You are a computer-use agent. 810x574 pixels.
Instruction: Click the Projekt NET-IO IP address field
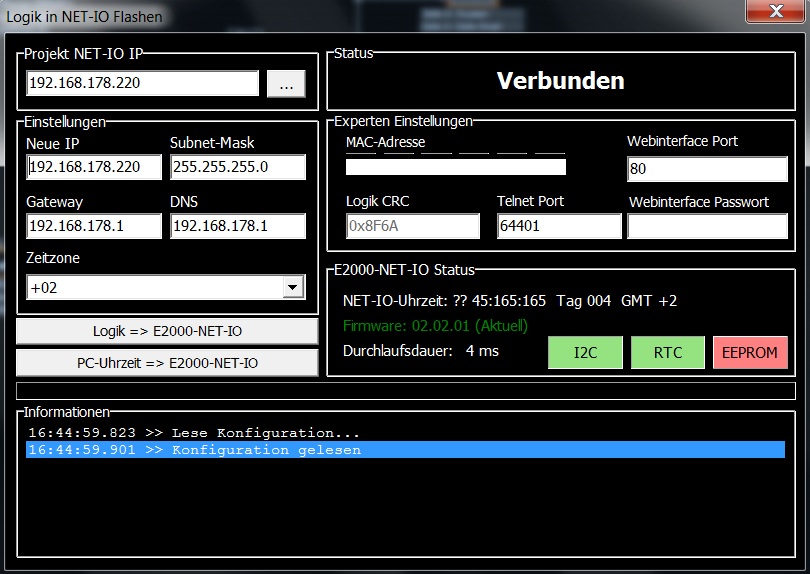point(142,84)
